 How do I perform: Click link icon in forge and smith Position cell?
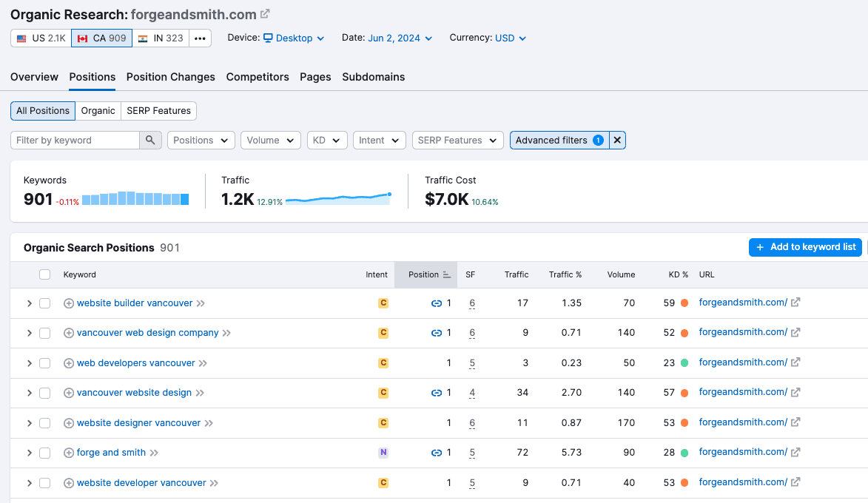click(437, 453)
